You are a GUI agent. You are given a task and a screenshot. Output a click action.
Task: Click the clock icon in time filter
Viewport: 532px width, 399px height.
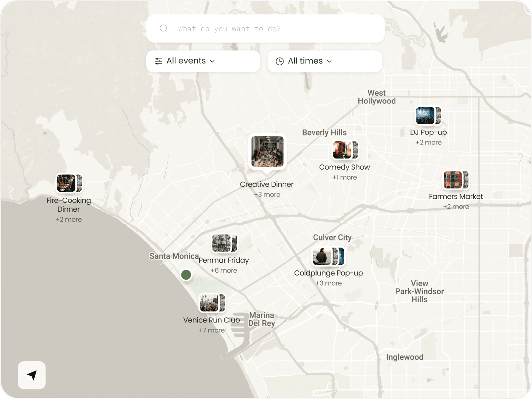point(280,61)
